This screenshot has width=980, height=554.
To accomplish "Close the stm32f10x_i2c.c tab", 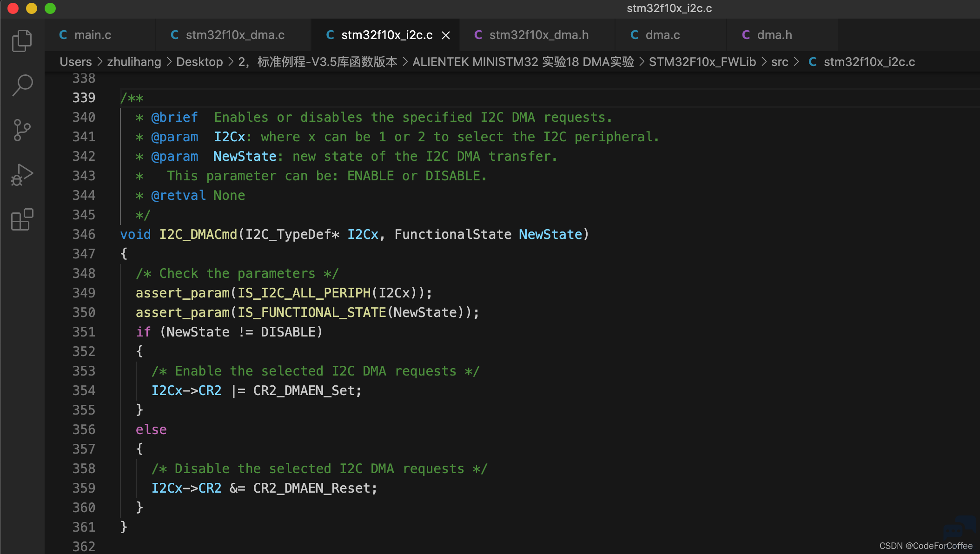I will click(x=446, y=35).
